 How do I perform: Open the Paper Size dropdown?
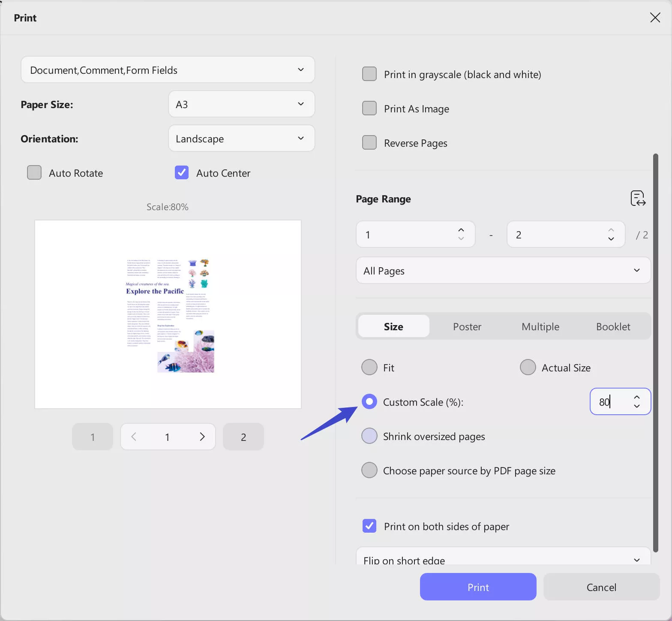(x=242, y=104)
